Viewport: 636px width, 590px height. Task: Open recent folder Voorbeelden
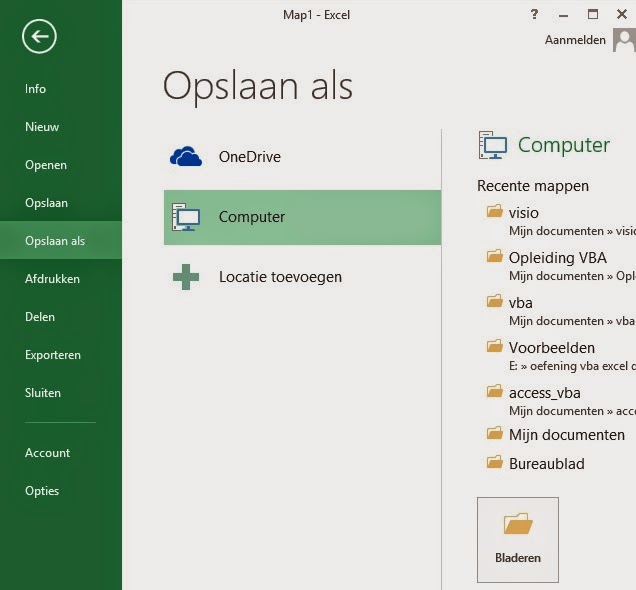[x=552, y=348]
